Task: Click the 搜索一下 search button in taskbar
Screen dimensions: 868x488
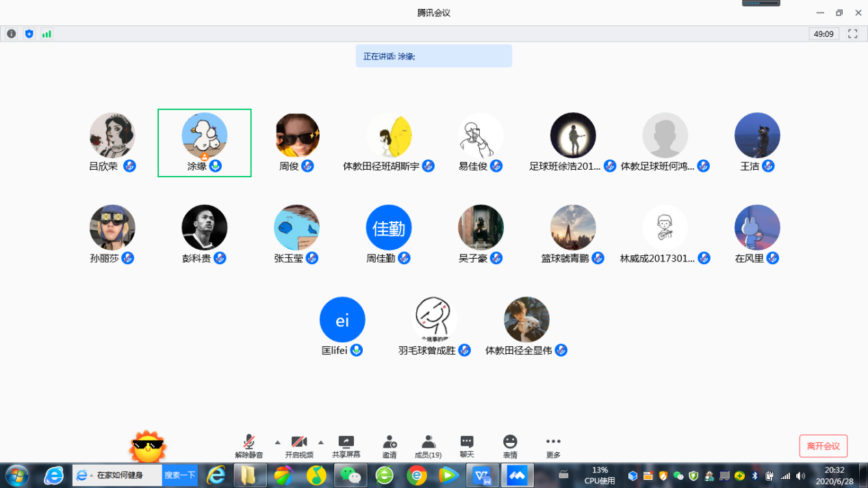Action: tap(179, 475)
